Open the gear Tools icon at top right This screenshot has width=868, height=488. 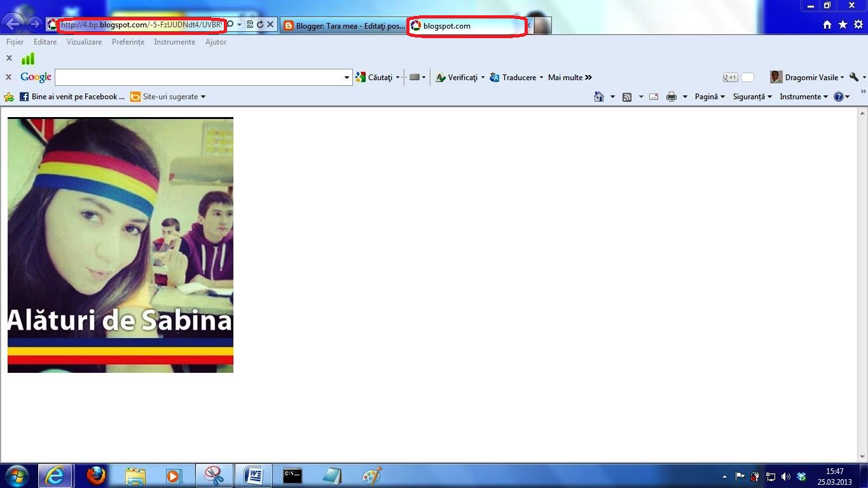click(x=858, y=25)
